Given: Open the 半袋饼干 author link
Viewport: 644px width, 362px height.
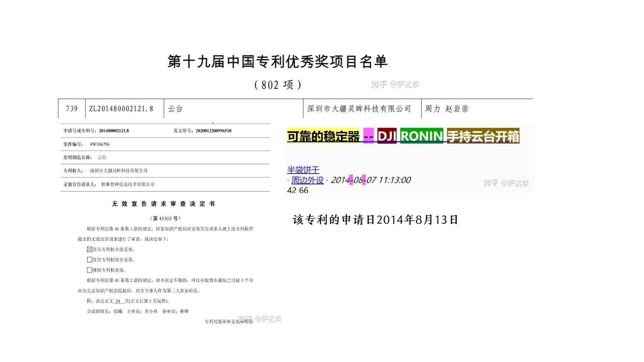Looking at the screenshot, I should point(303,170).
